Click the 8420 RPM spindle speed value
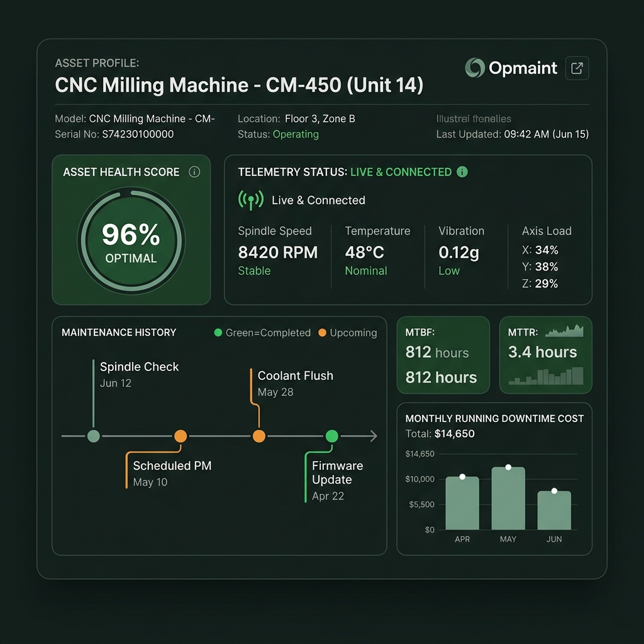Viewport: 644px width, 644px height. point(277,252)
